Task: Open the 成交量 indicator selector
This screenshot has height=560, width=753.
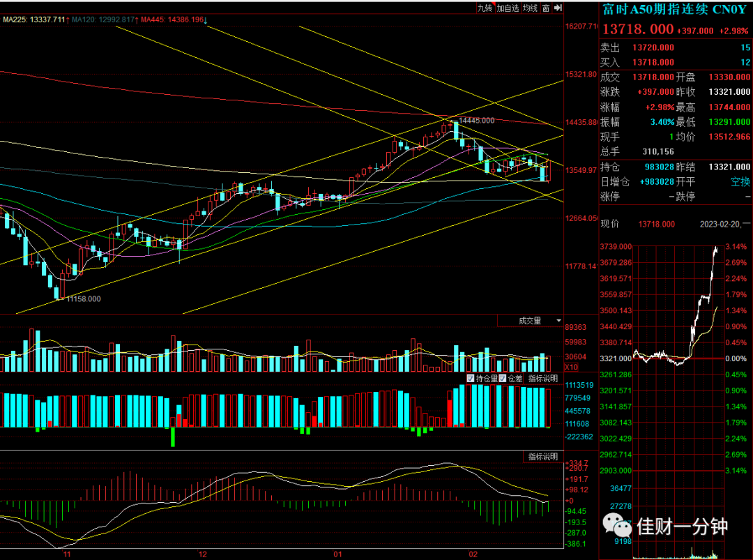Action: tap(530, 321)
